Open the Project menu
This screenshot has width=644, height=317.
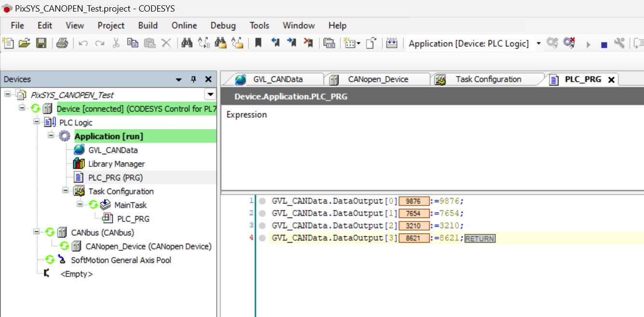tap(111, 26)
